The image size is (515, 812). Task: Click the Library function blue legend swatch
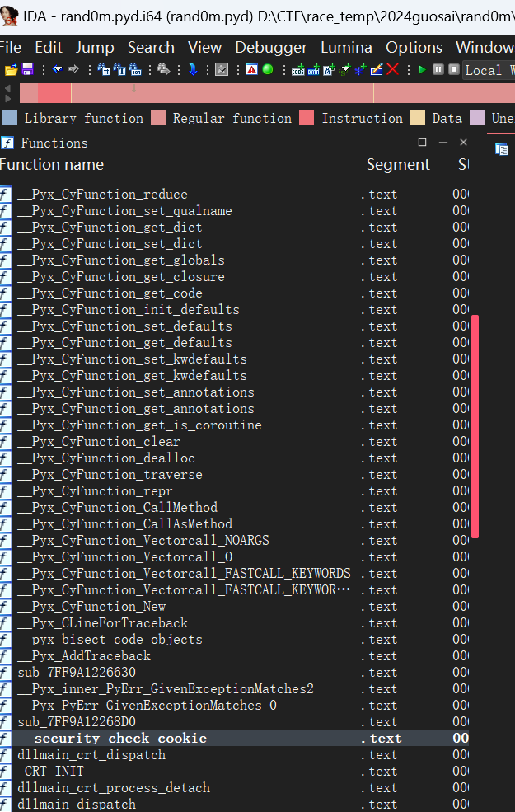pyautogui.click(x=10, y=119)
